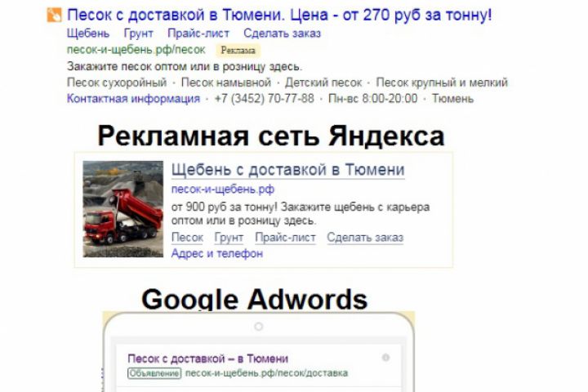Open 'Грунт' in the network ad block
588x392 pixels.
229,238
